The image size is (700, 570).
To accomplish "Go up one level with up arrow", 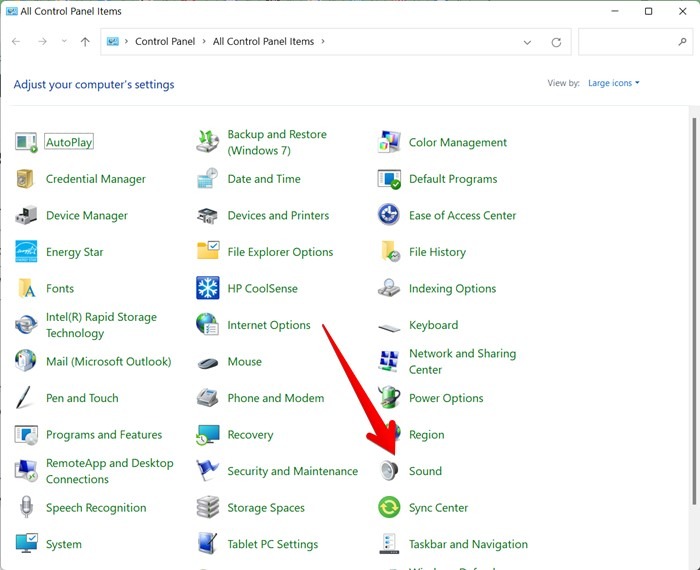I will [x=85, y=42].
